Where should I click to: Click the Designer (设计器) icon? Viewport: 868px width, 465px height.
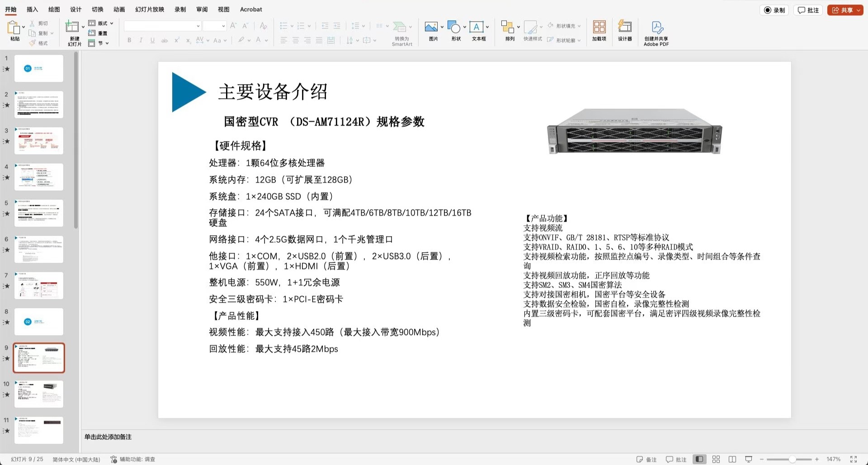click(625, 27)
